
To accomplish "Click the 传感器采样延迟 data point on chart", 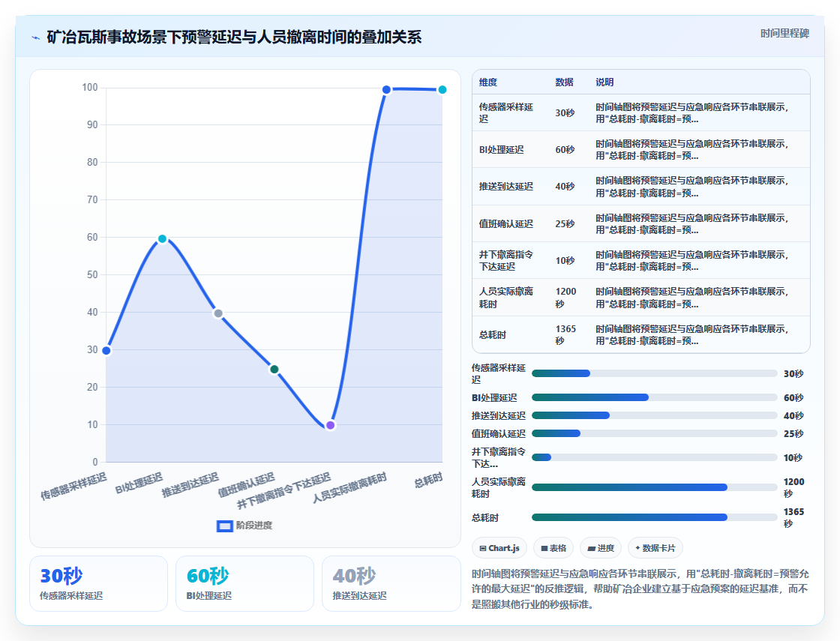I will [106, 350].
